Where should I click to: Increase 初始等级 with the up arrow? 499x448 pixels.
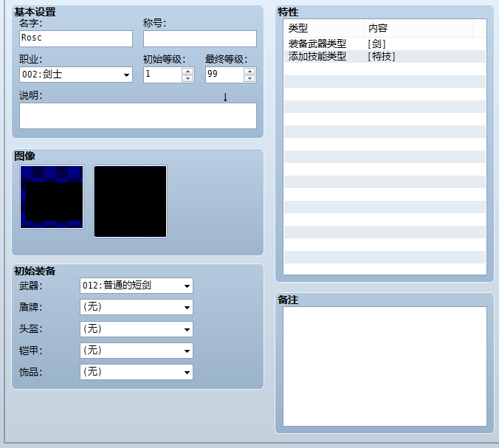click(x=187, y=72)
